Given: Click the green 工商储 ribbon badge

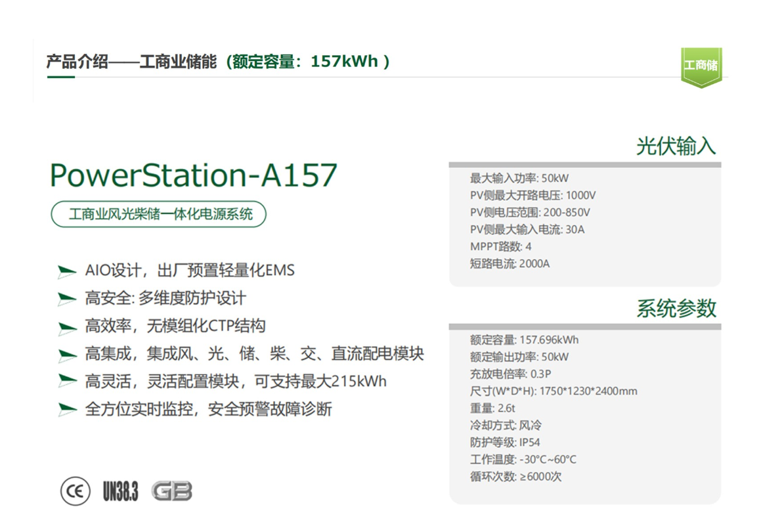Looking at the screenshot, I should pos(701,68).
